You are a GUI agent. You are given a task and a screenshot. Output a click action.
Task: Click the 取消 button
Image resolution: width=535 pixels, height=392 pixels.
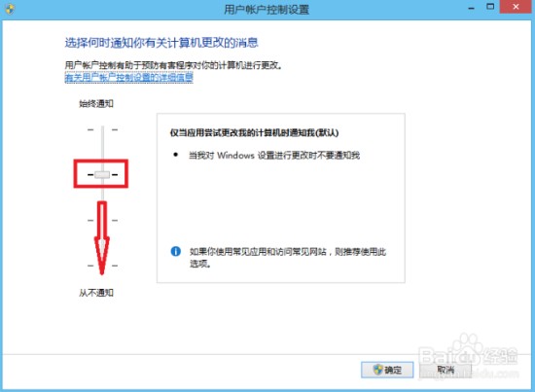coord(446,370)
